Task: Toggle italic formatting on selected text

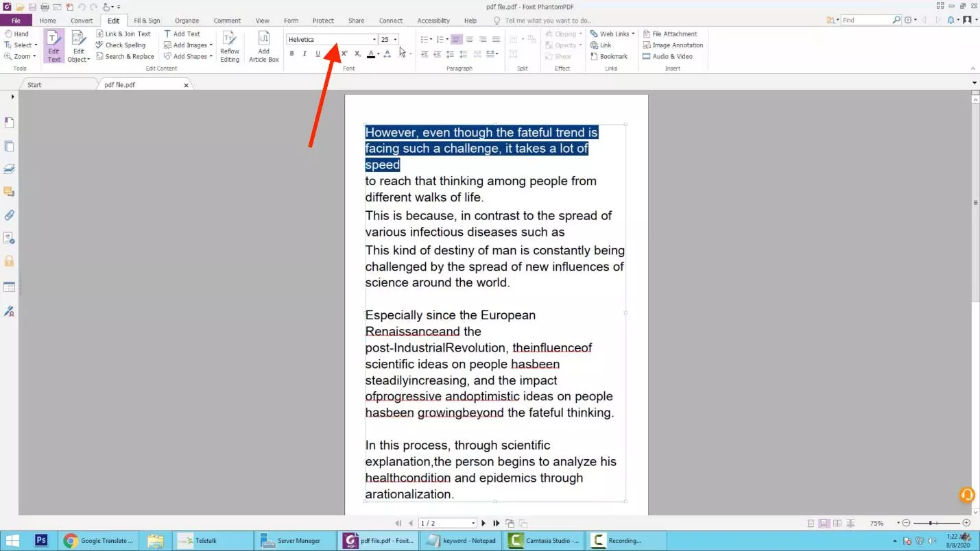Action: (x=304, y=53)
